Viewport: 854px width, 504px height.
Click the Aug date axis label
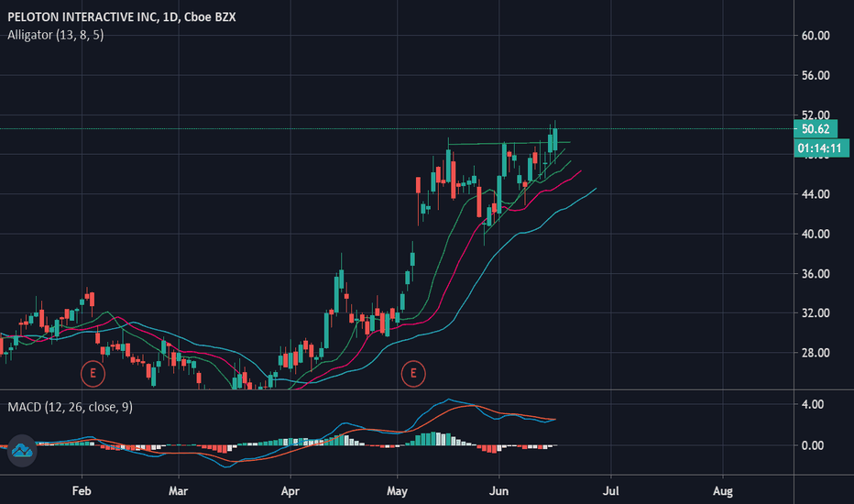pos(723,491)
